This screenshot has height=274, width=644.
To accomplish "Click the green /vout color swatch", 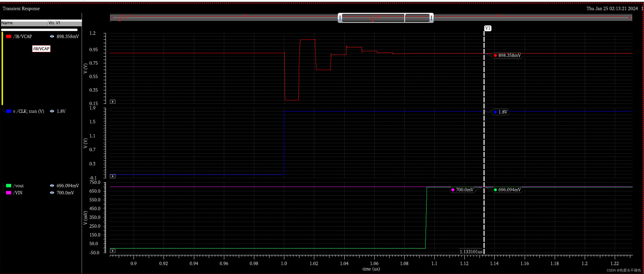I will 9,186.
